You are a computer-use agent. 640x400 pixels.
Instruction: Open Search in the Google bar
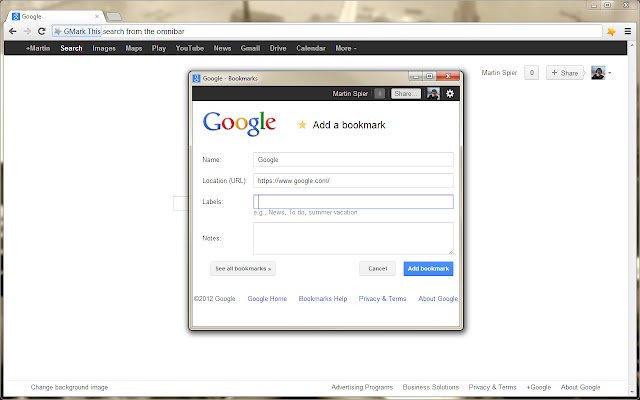(x=71, y=48)
